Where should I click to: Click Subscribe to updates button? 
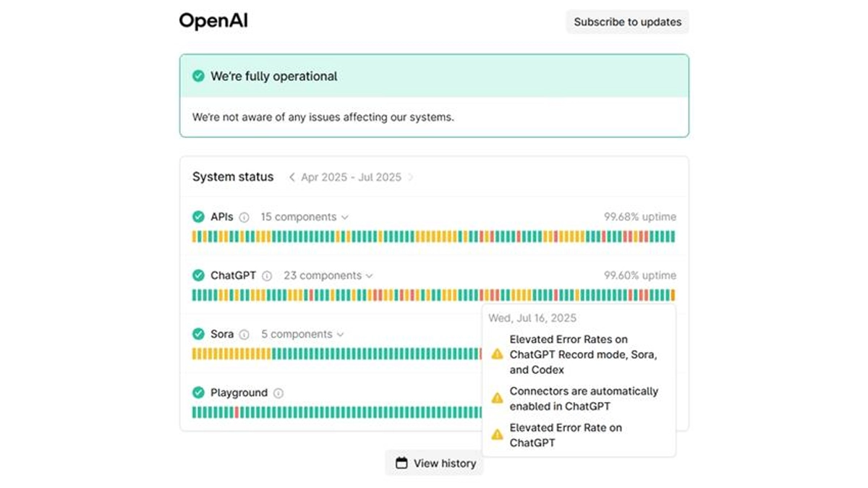click(x=627, y=22)
